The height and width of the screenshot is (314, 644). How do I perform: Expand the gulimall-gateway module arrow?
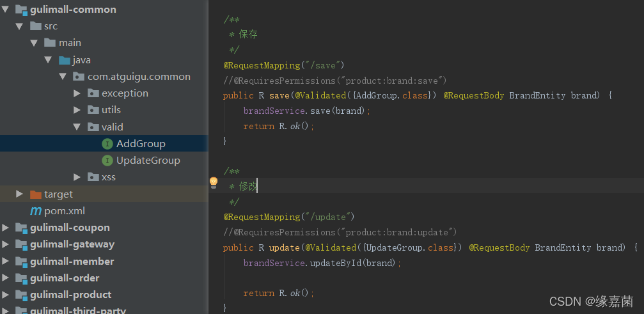click(5, 244)
